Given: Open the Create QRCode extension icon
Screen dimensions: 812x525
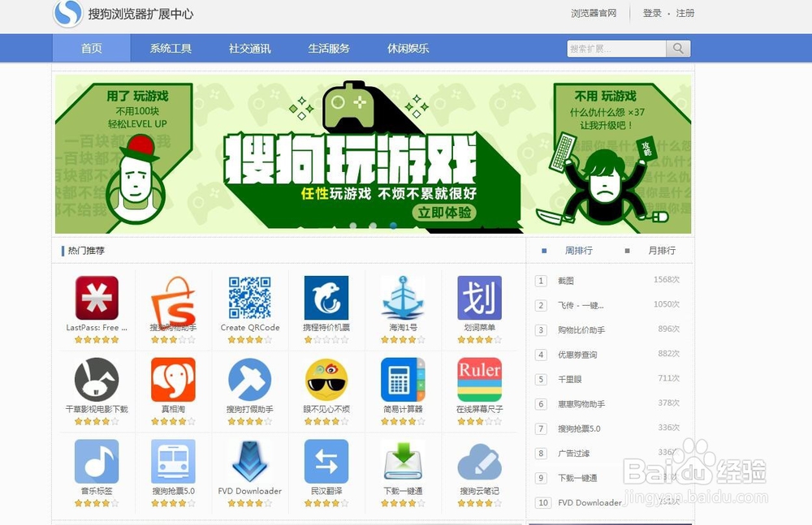Looking at the screenshot, I should (x=250, y=298).
